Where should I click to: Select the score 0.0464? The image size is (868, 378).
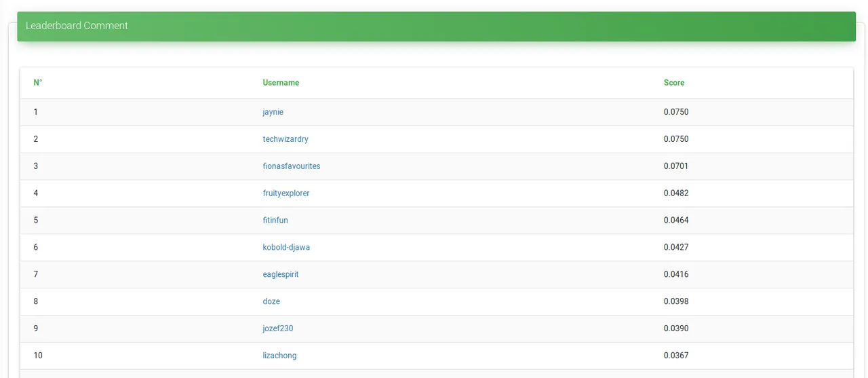[676, 221]
